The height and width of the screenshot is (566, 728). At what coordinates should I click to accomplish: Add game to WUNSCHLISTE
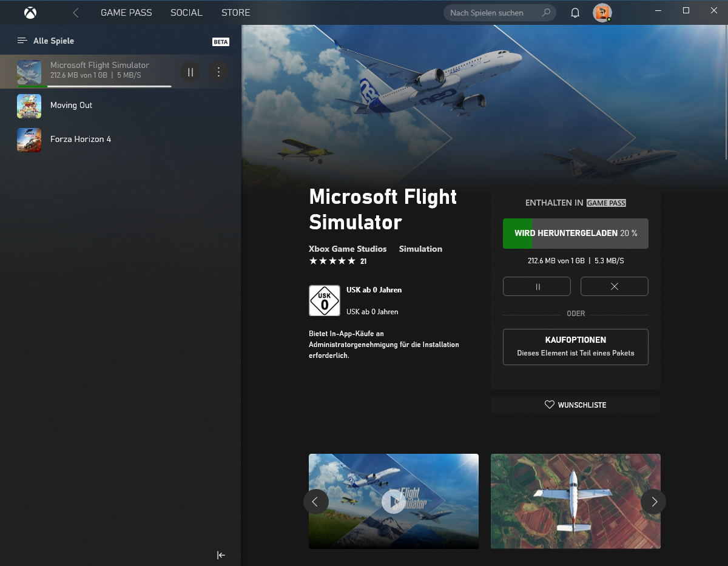576,405
